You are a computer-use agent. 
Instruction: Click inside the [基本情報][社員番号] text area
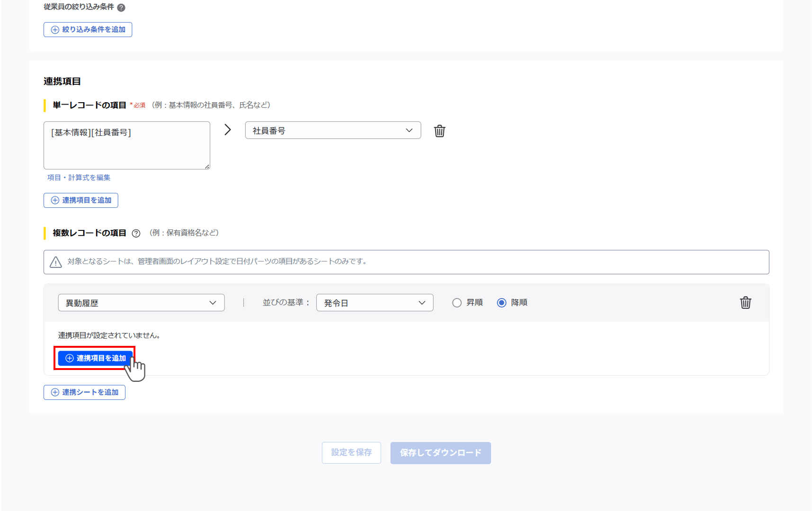[126, 145]
